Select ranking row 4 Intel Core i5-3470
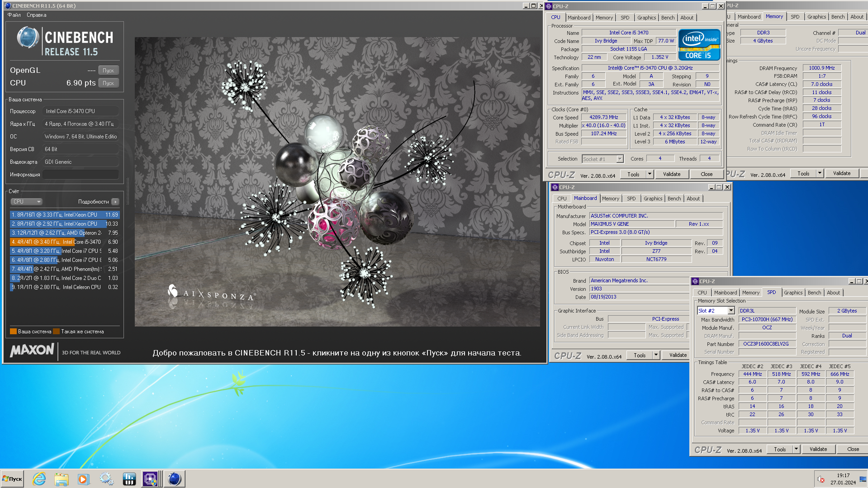Viewport: 868px width, 488px height. point(65,242)
